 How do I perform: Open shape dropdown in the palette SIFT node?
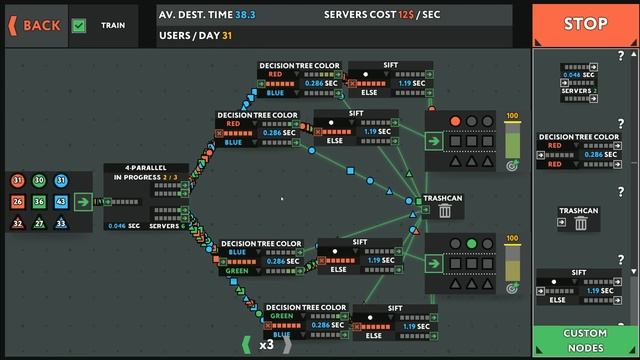(558, 282)
